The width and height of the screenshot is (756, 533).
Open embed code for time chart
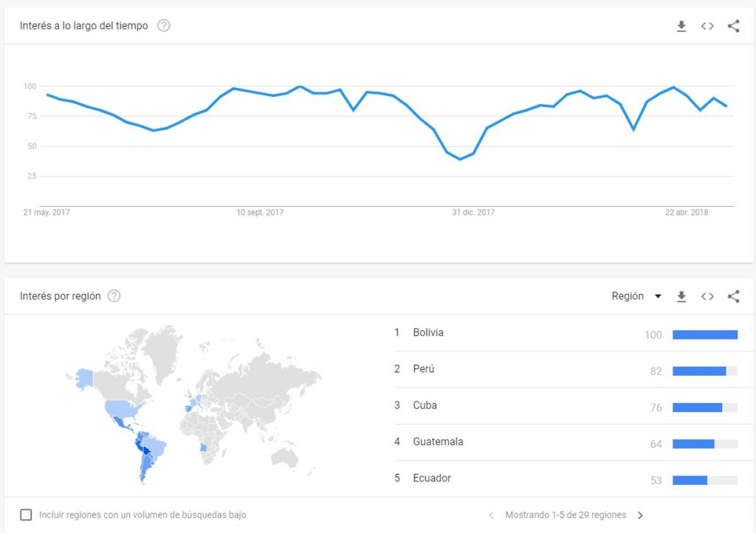click(707, 26)
